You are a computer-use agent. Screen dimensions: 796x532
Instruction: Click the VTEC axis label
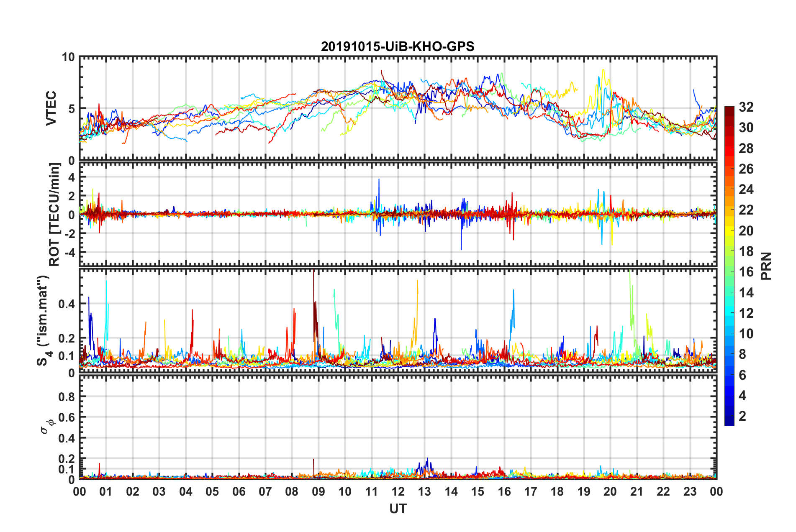(51, 108)
